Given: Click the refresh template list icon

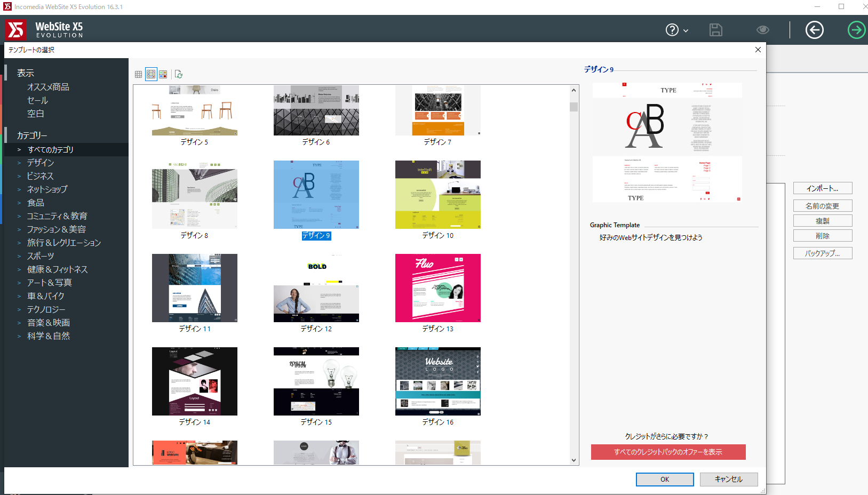Looking at the screenshot, I should point(179,75).
